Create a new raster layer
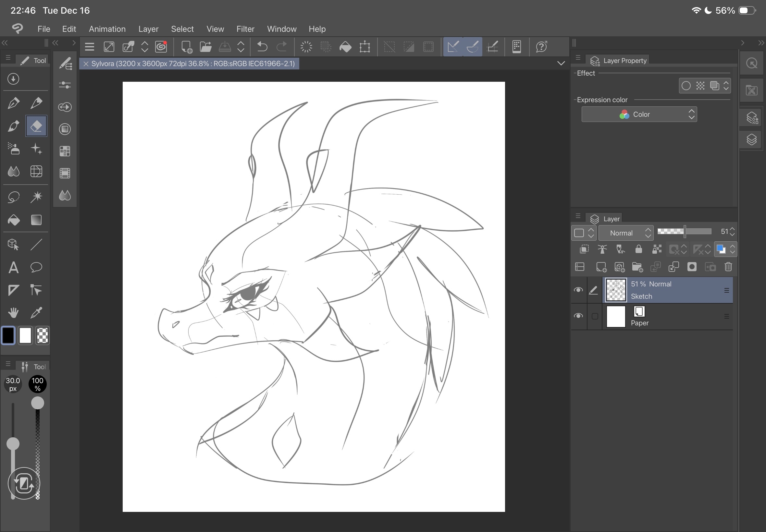Image resolution: width=766 pixels, height=532 pixels. point(601,267)
